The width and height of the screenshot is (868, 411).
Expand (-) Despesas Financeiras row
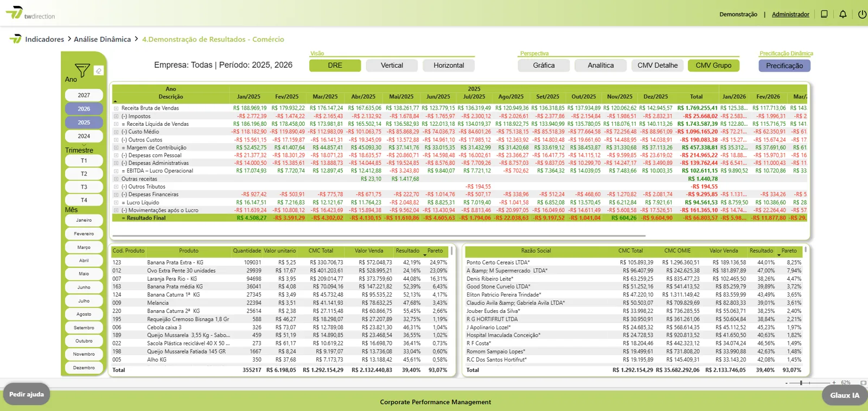click(116, 195)
